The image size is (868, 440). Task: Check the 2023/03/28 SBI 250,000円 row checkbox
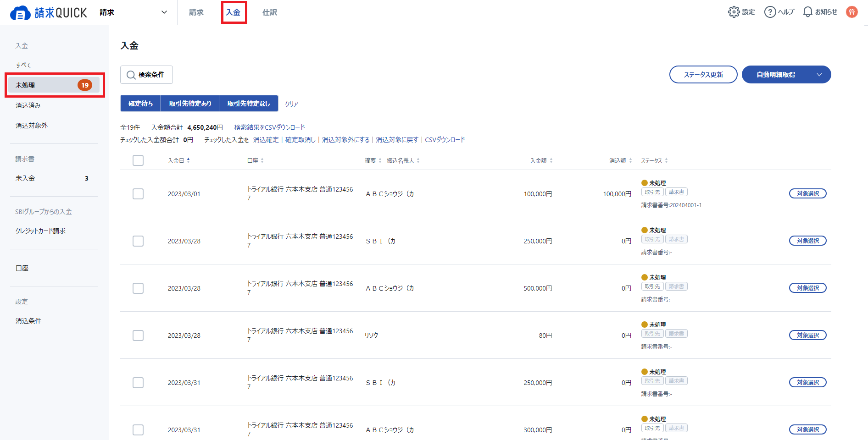(x=138, y=241)
